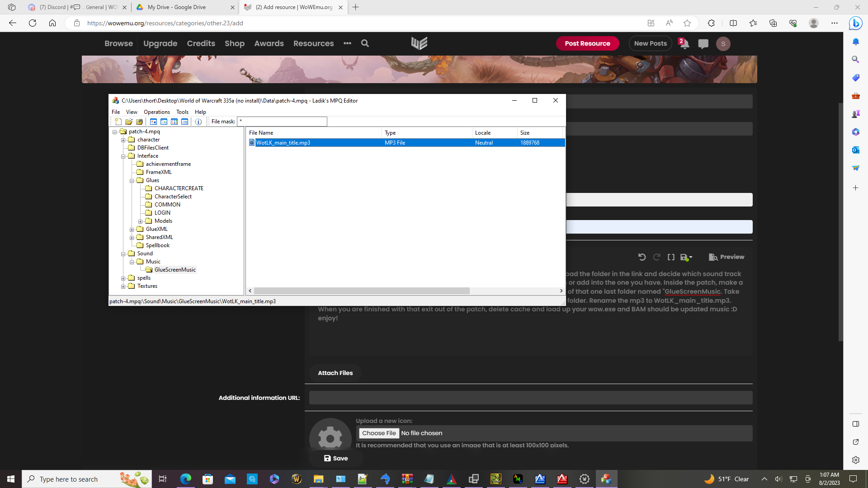This screenshot has height=488, width=868.
Task: Open Microsoft Edge from the taskbar
Action: [x=186, y=479]
